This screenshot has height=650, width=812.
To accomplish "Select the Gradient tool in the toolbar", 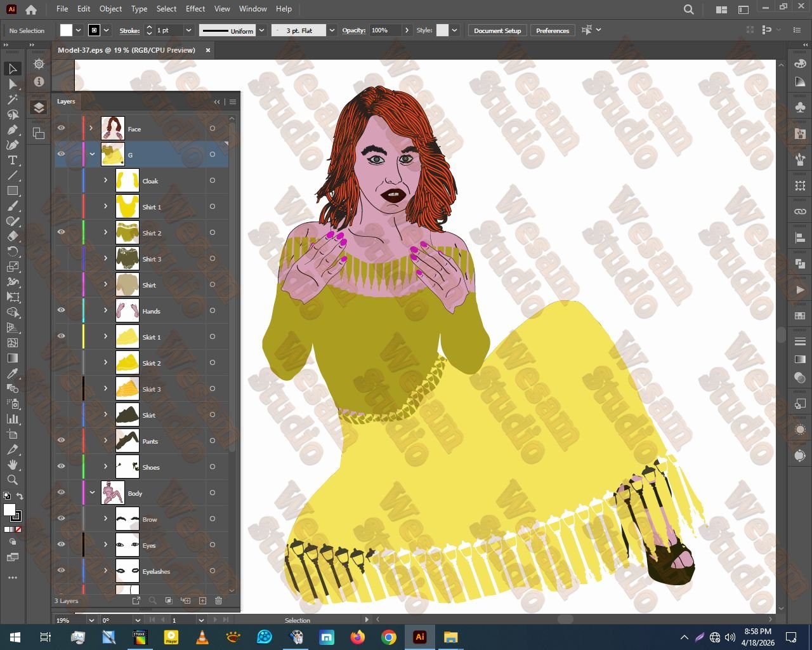I will click(x=13, y=358).
